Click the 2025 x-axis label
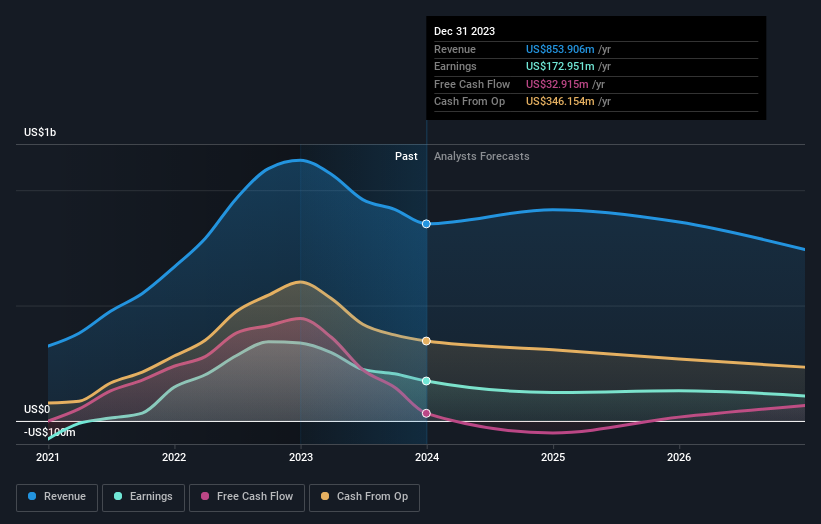 553,458
